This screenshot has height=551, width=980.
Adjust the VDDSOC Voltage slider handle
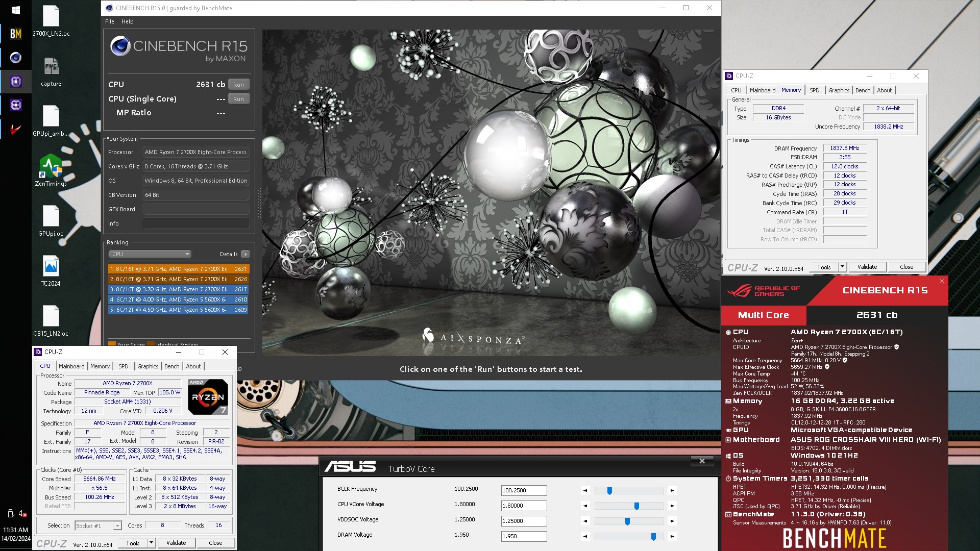[x=627, y=521]
